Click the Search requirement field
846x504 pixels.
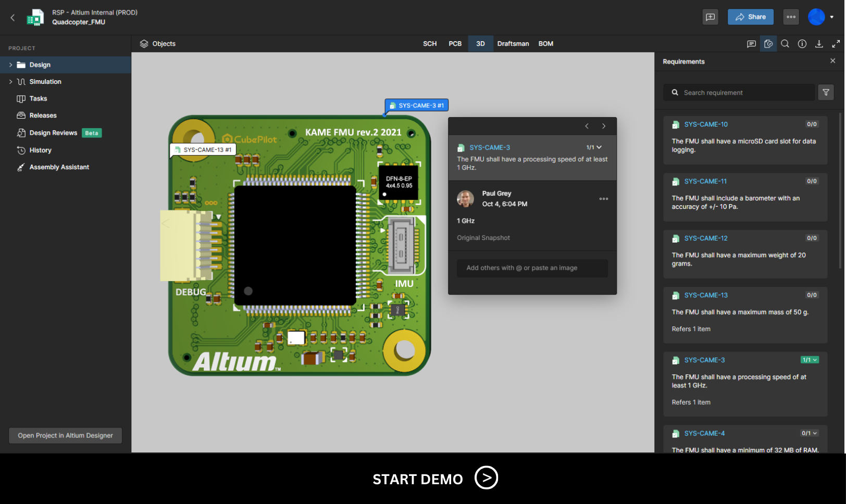tap(739, 93)
